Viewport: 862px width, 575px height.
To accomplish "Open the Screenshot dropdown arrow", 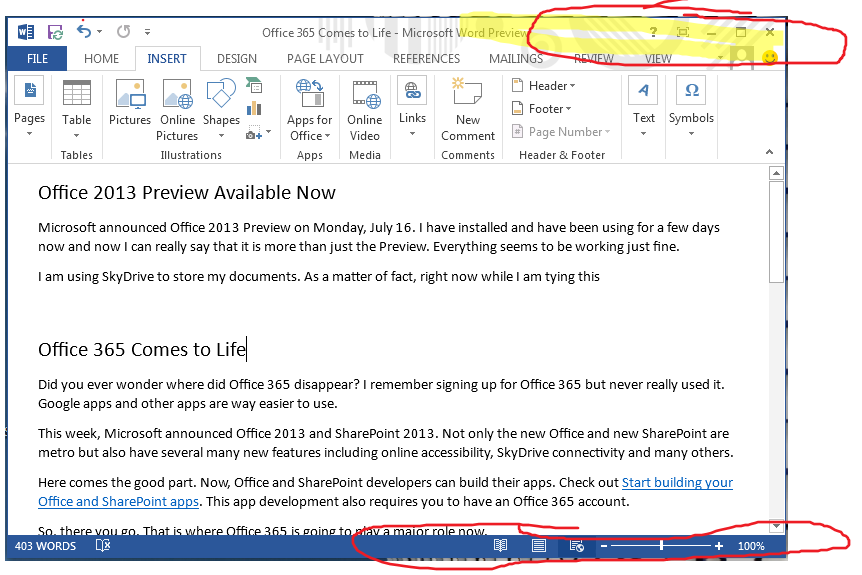I will [268, 132].
